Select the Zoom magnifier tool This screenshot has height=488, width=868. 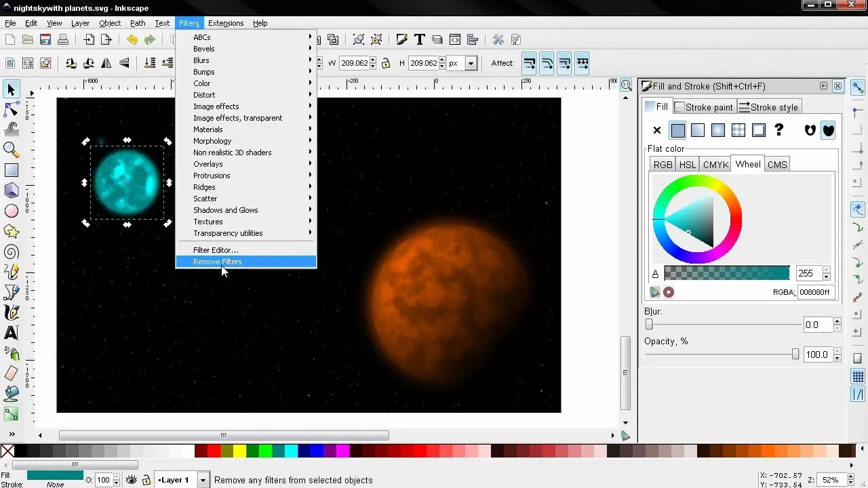(x=11, y=150)
